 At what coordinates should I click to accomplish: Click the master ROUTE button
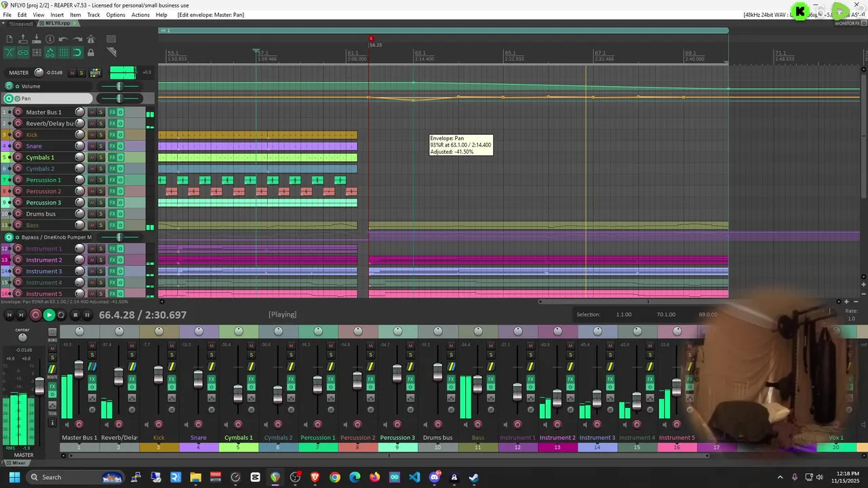coord(95,73)
